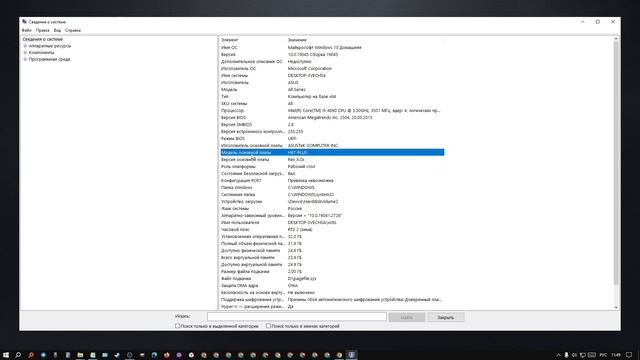
Task: Expand the Программная среда tree node
Action: tap(25, 59)
